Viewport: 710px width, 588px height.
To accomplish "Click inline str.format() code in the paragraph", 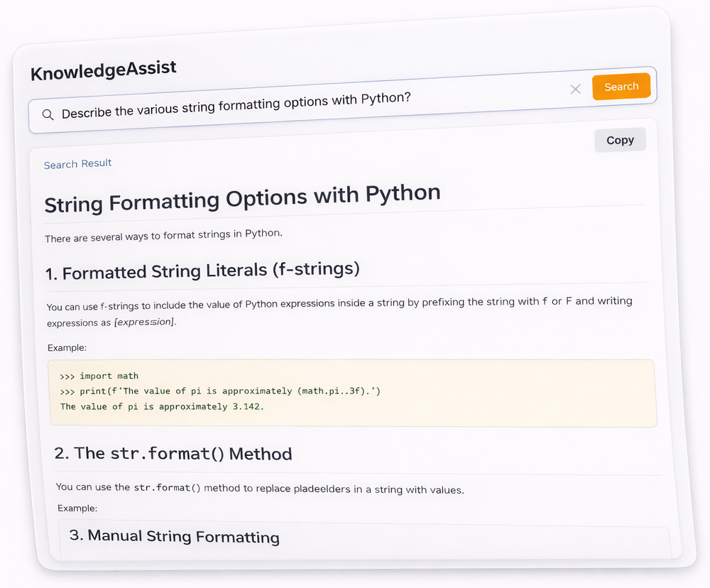I will (x=168, y=488).
